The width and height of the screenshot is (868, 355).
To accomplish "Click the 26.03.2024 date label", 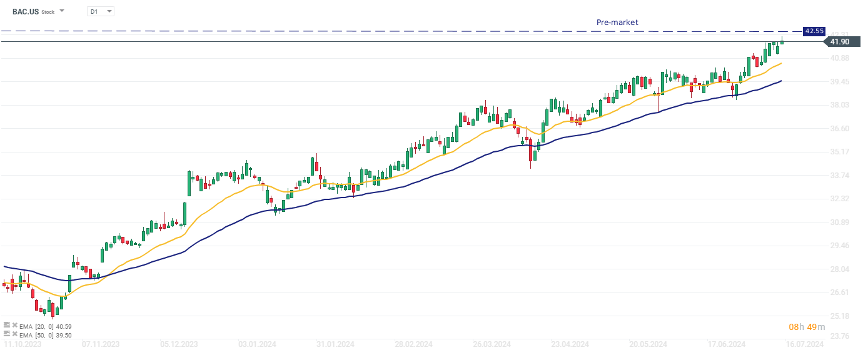I will pos(492,344).
